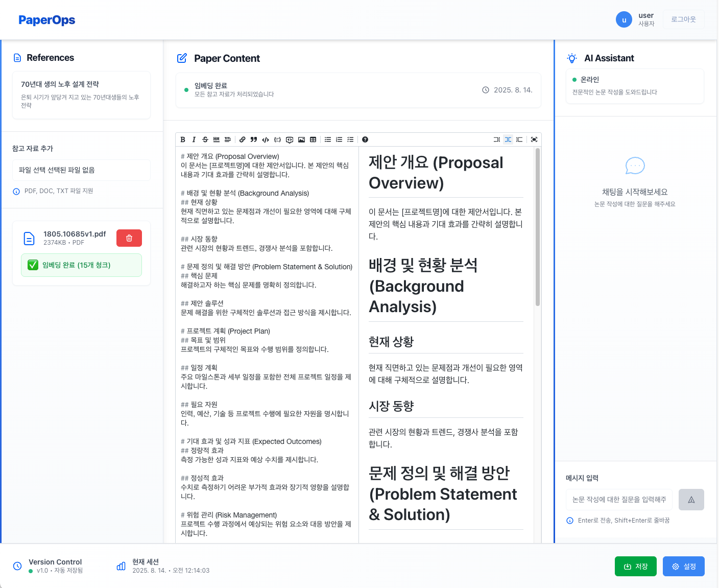Switch to split live-preview mode

tap(508, 139)
